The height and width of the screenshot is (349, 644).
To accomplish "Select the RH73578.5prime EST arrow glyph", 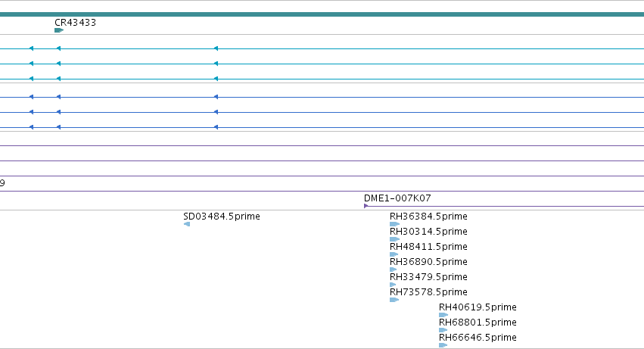I will pos(394,300).
